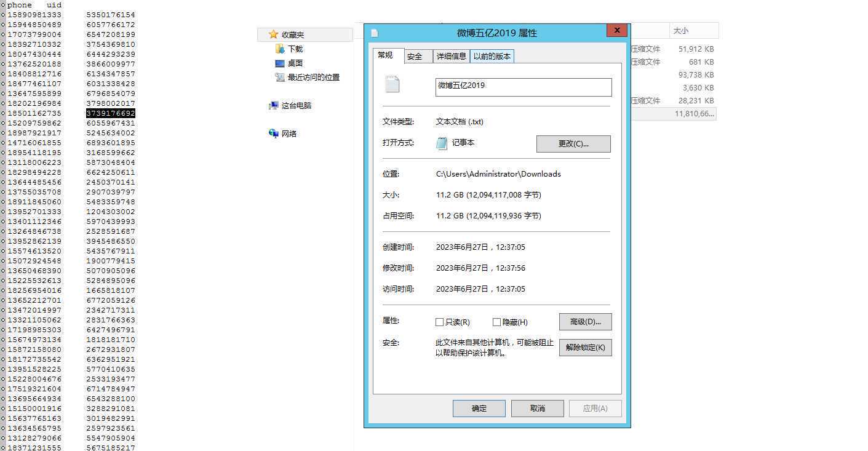Viewport: 868px width, 451px height.
Task: Open the 下载 folder icon in Explorer sidebar
Action: pyautogui.click(x=280, y=49)
